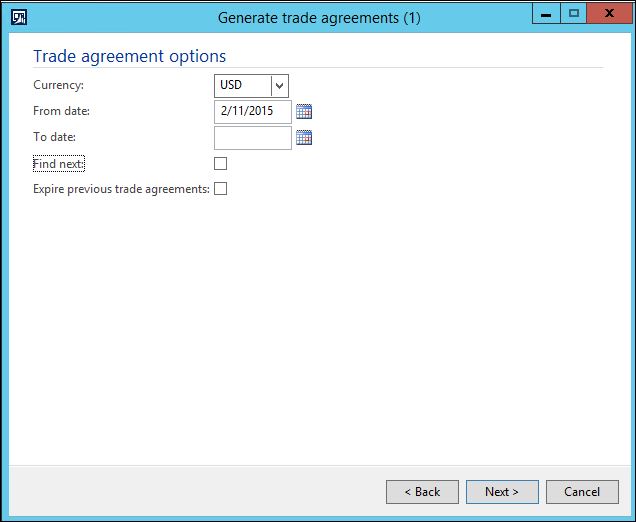
Task: Click the Currency label
Action: point(59,86)
